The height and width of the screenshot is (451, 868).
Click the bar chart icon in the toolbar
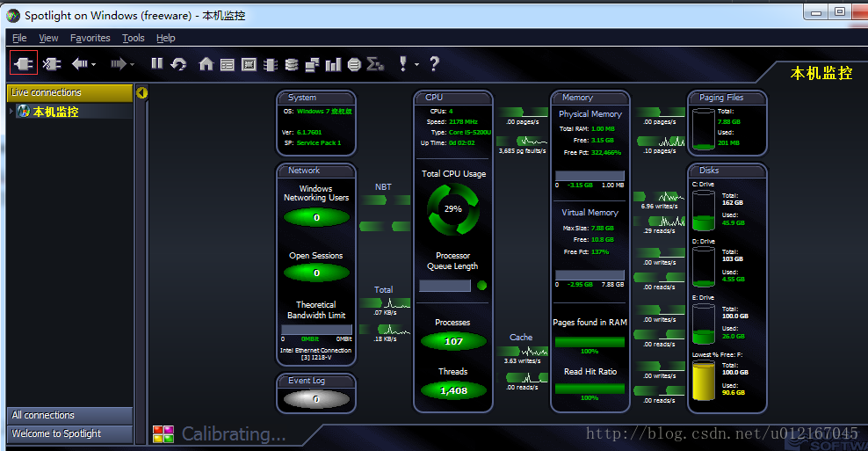[x=333, y=64]
